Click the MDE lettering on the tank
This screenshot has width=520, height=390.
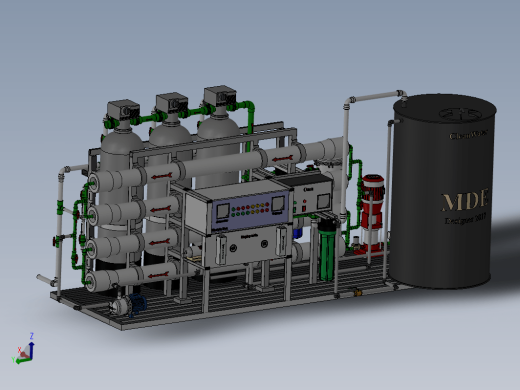click(465, 200)
